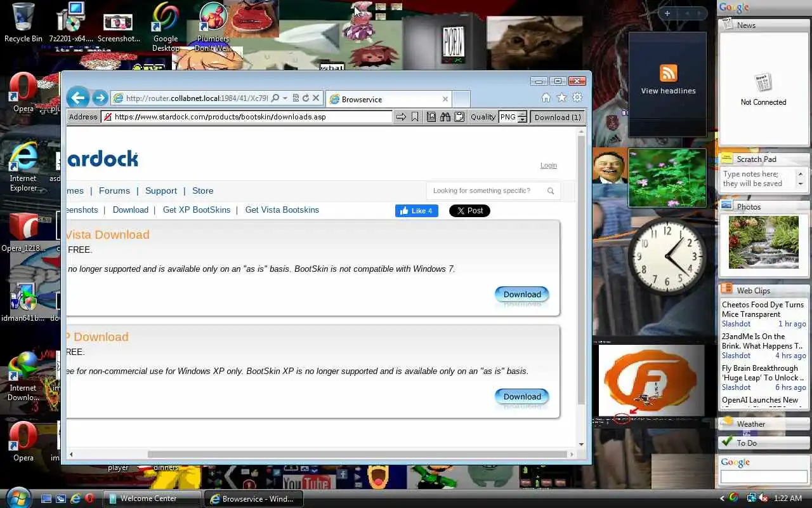Click the Download (1) button

(558, 117)
